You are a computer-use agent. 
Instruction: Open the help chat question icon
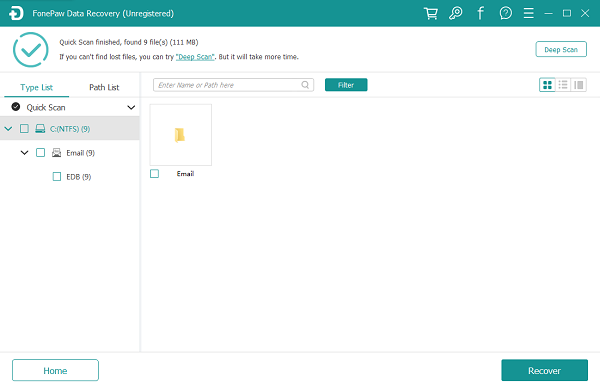(x=505, y=13)
